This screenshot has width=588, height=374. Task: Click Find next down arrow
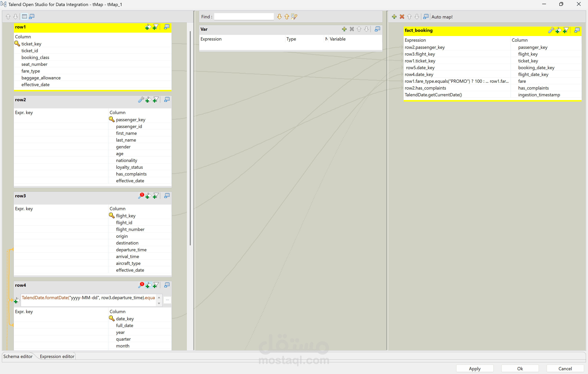tap(279, 17)
